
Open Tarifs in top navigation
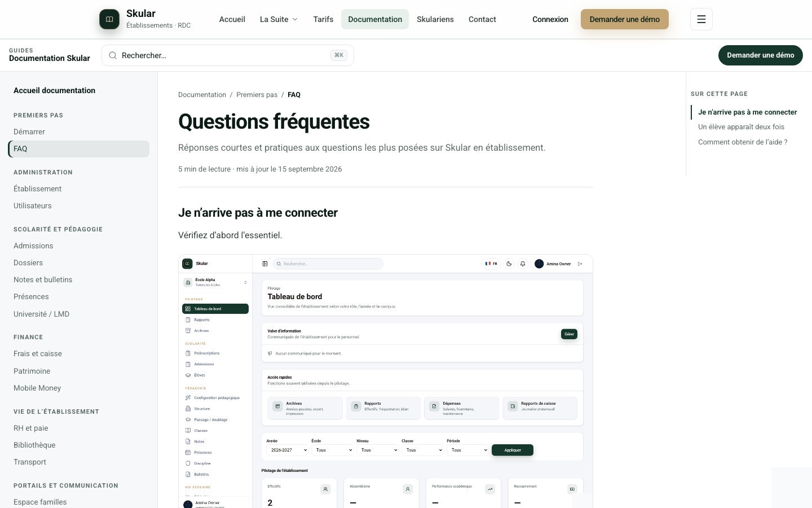323,19
